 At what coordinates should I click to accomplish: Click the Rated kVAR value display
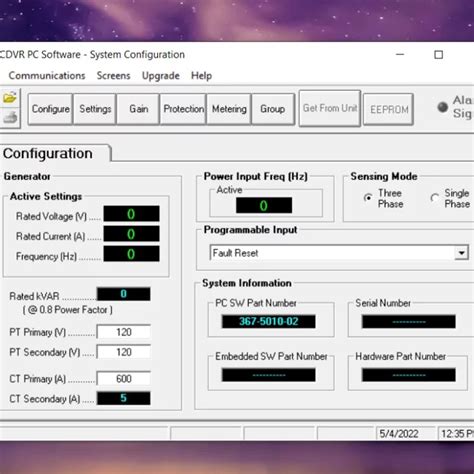[x=124, y=294]
